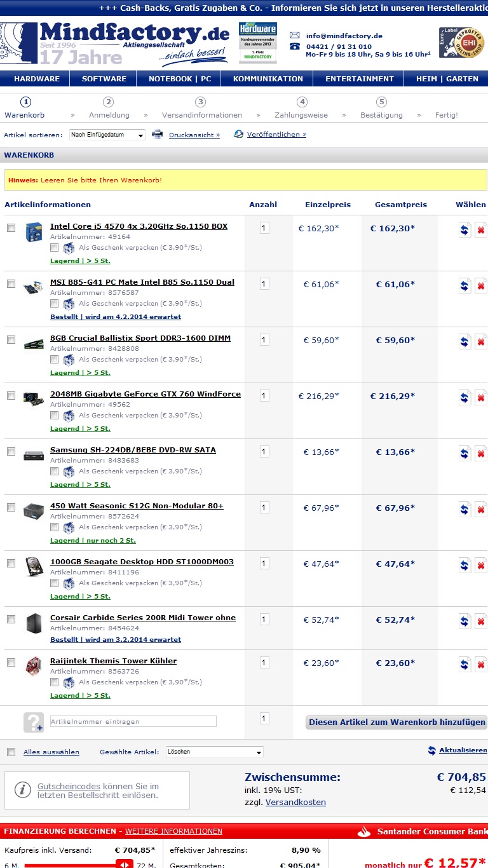The width and height of the screenshot is (488, 868).
Task: Click Diesen Artikel zum Warenkorb hinzufügen
Action: [x=396, y=722]
